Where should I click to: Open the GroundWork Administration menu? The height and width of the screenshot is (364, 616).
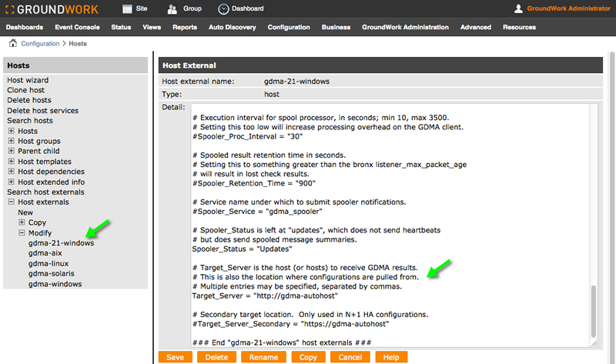click(405, 27)
